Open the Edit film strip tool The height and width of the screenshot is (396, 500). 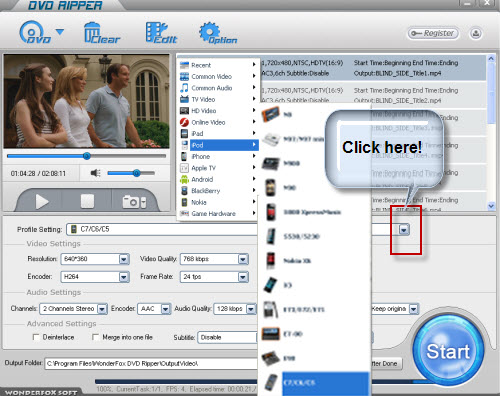(x=161, y=33)
